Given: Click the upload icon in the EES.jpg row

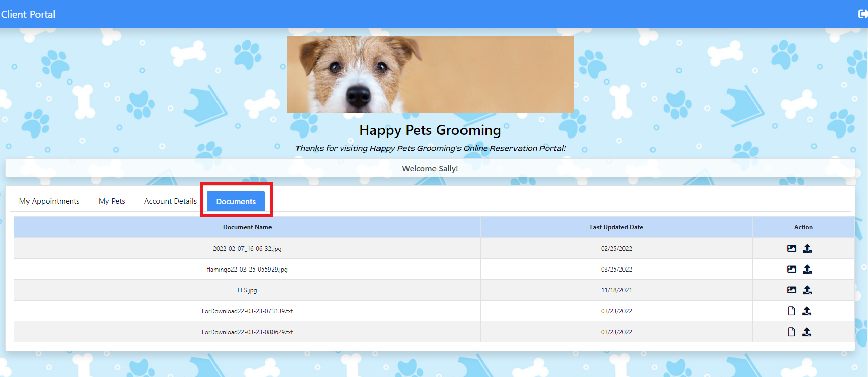Looking at the screenshot, I should (807, 290).
